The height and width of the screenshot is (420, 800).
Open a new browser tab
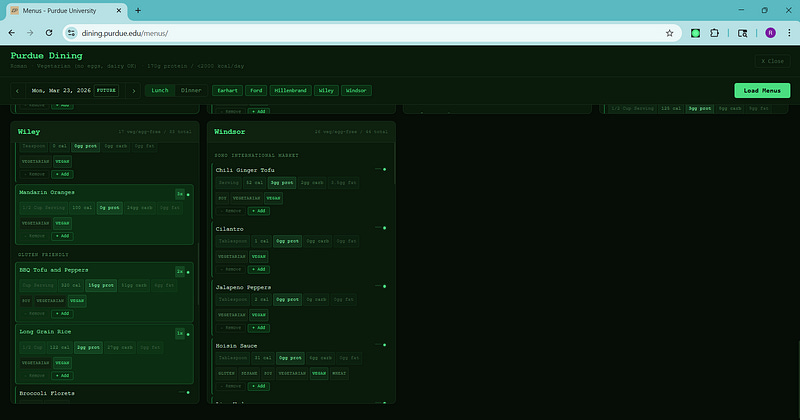point(138,10)
